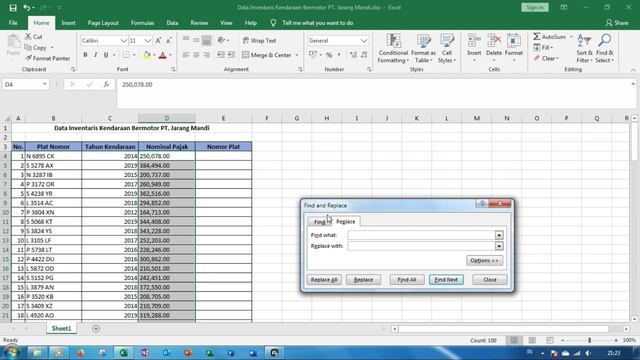
Task: Select the Sheet1 tab
Action: pos(61,329)
